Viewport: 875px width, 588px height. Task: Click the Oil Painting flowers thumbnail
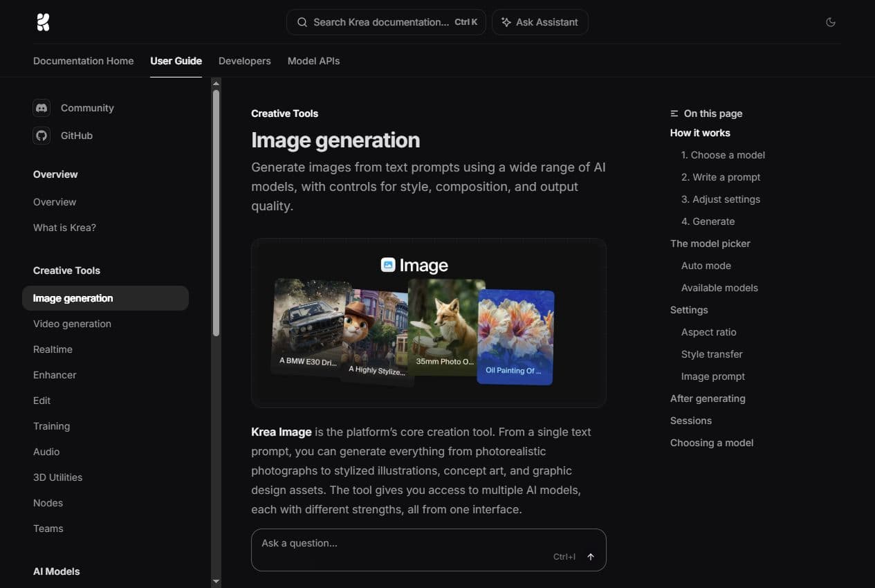pyautogui.click(x=515, y=337)
